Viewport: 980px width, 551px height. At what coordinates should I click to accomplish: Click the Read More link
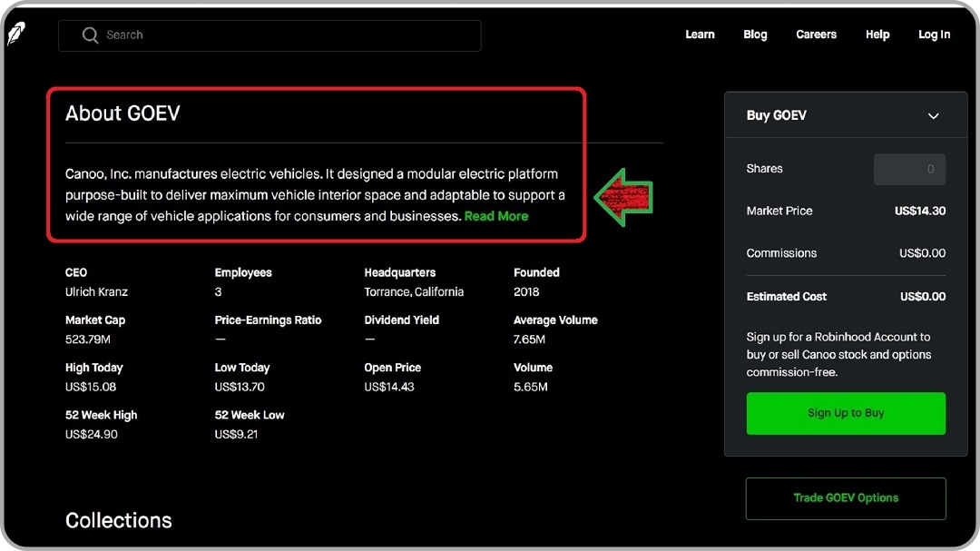pyautogui.click(x=496, y=216)
